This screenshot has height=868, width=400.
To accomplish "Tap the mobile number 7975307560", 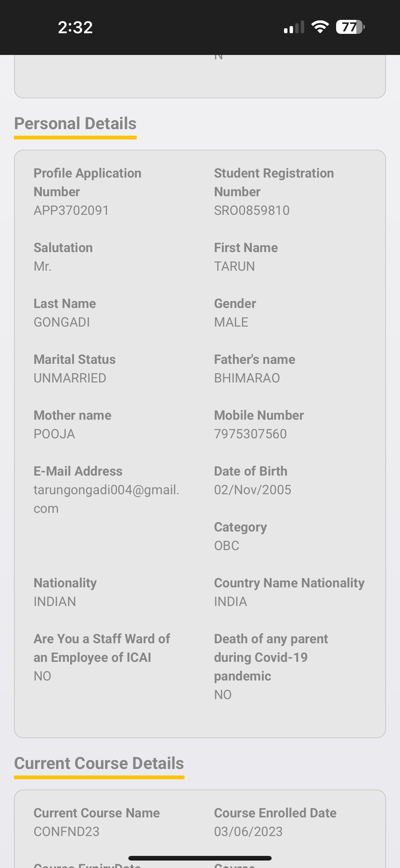I will pos(251,434).
